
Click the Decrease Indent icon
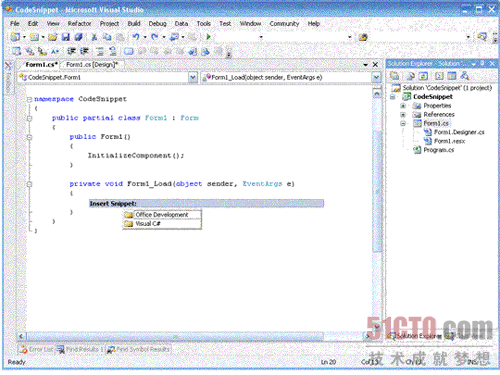(x=71, y=51)
